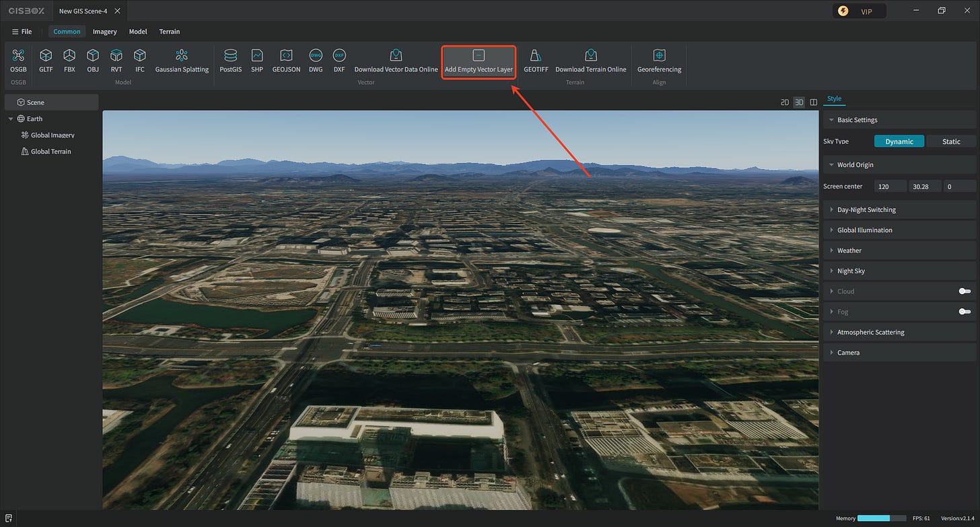Switch to the Model ribbon tab
Image resolution: width=980 pixels, height=527 pixels.
[x=138, y=32]
